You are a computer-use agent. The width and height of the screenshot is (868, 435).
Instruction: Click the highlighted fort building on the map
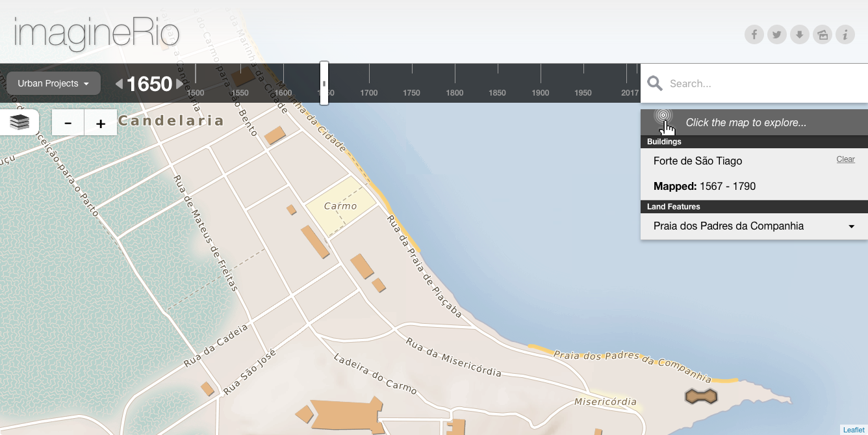[701, 395]
